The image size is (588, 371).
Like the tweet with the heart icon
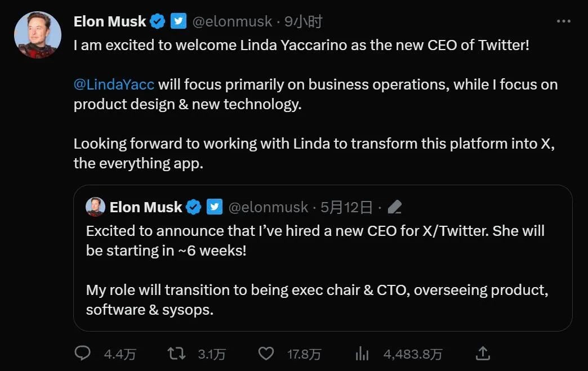pos(266,354)
